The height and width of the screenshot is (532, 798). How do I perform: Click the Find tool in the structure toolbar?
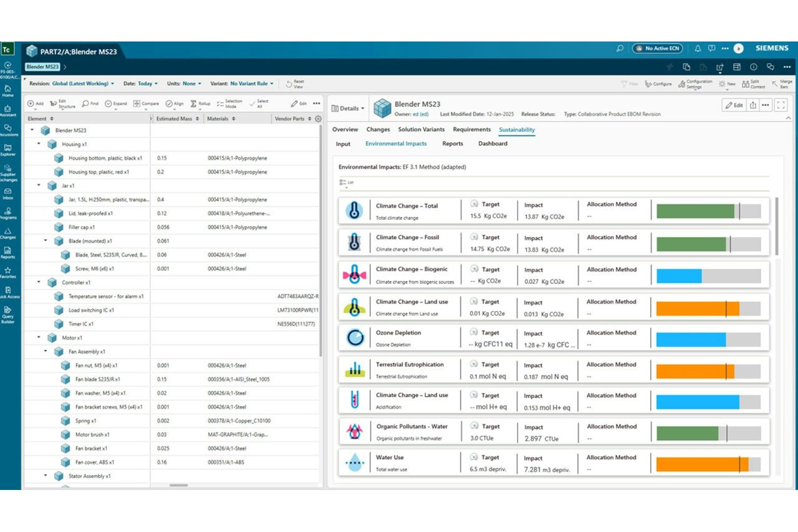tap(90, 103)
